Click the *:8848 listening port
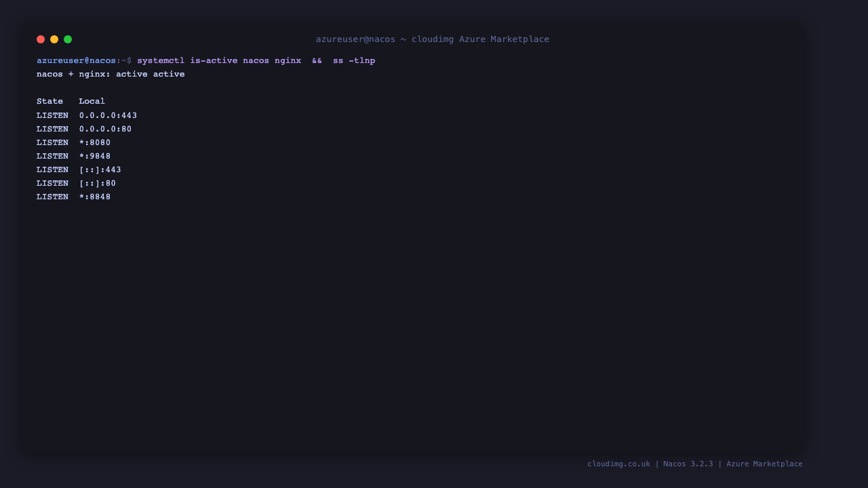This screenshot has width=868, height=488. [95, 197]
